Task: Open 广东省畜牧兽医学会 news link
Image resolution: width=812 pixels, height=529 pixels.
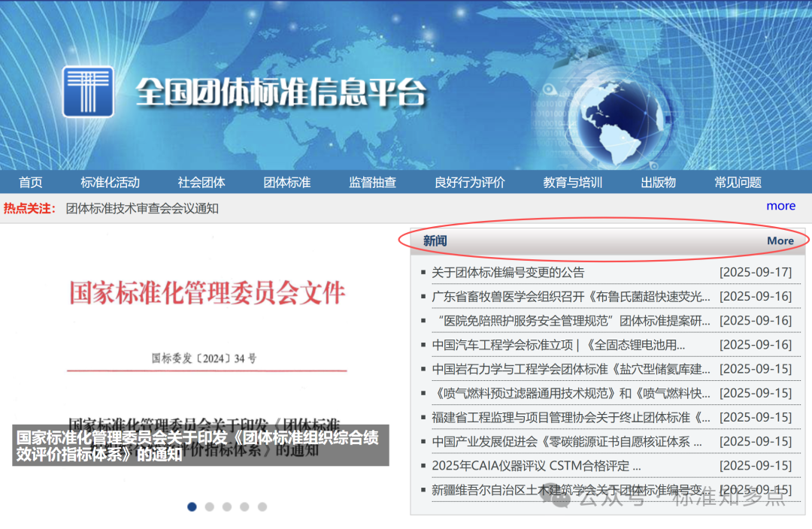Action: click(571, 297)
